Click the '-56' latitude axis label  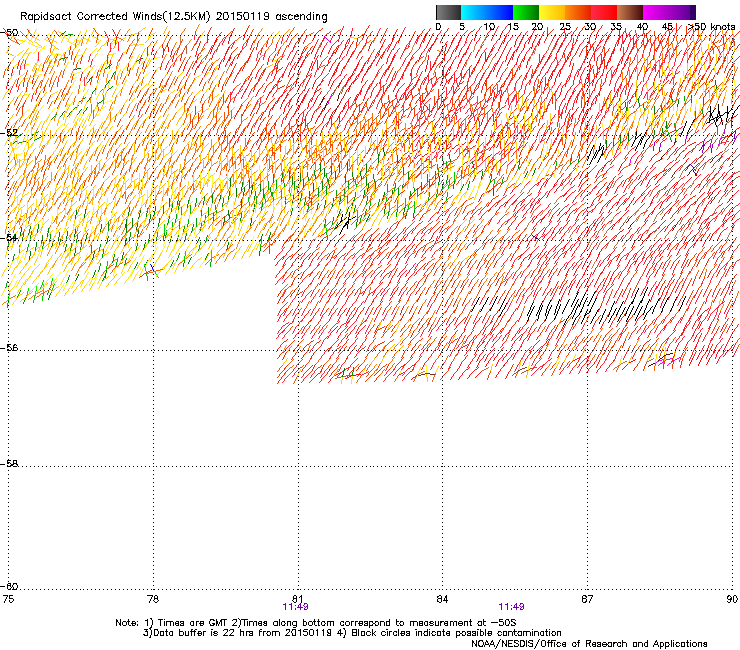click(9, 348)
